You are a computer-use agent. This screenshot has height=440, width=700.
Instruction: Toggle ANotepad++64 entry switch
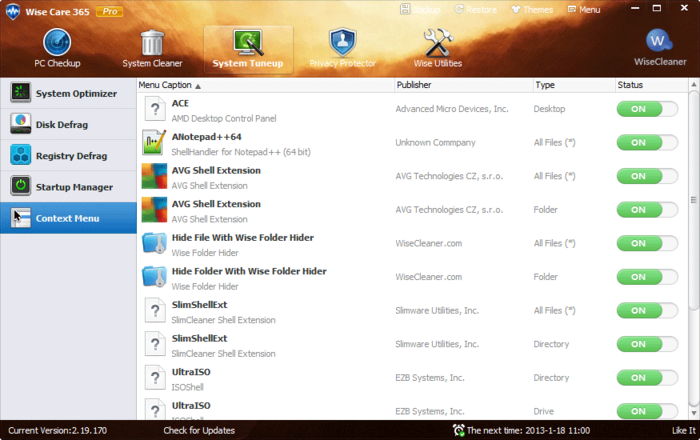pos(647,142)
